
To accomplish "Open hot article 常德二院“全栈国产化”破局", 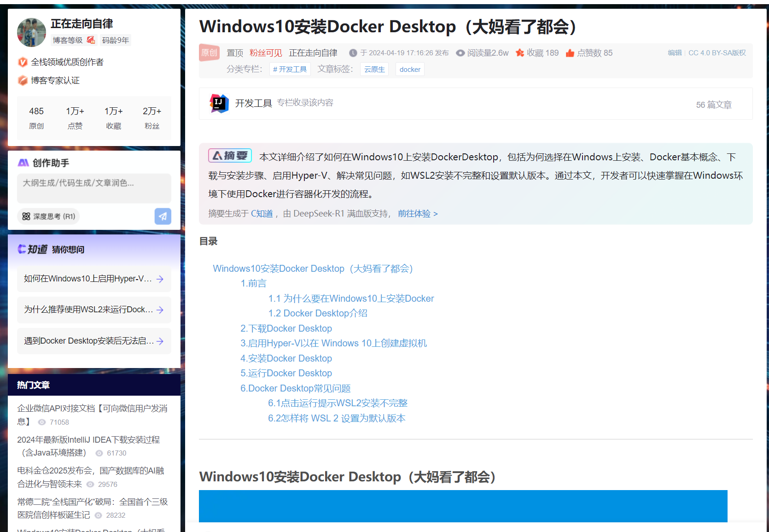I will (x=92, y=508).
